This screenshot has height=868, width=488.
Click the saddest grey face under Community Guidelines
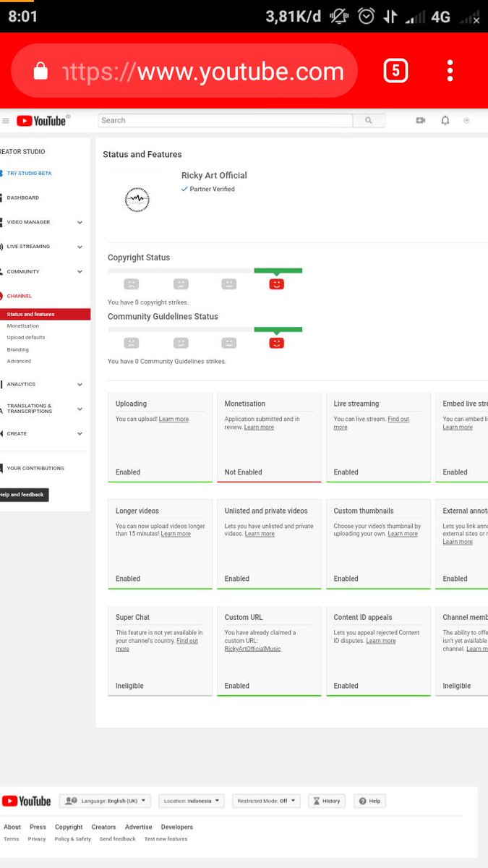132,343
